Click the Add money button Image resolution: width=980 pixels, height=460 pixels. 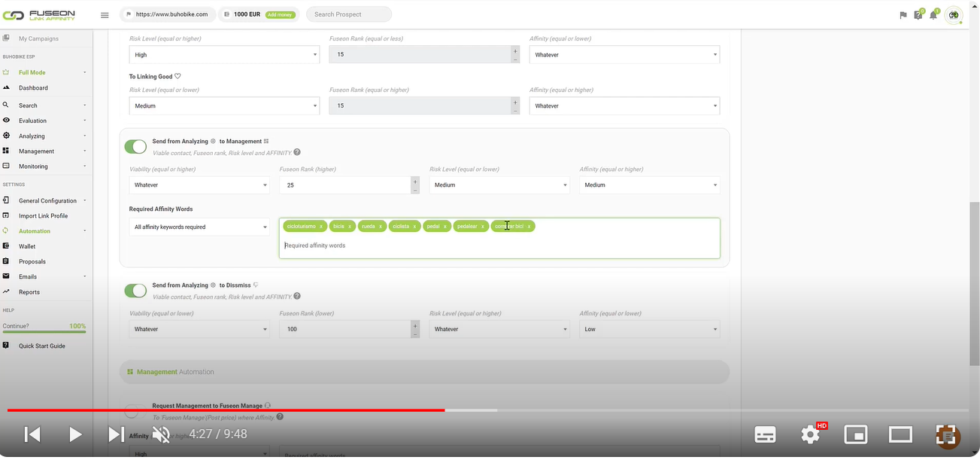coord(280,14)
